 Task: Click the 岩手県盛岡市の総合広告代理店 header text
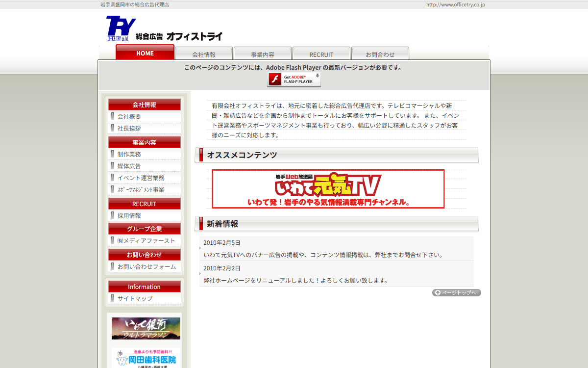134,4
